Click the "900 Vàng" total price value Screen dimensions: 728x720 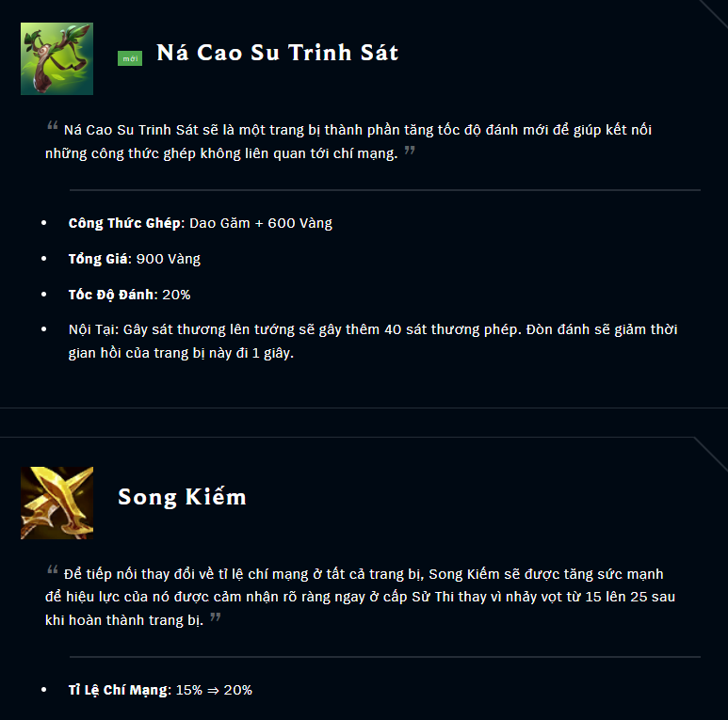tap(168, 259)
